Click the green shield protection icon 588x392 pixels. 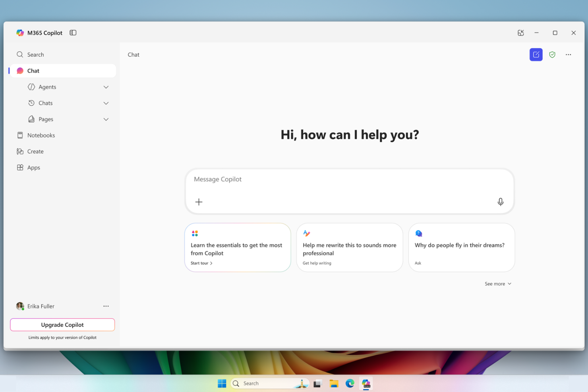coord(552,55)
